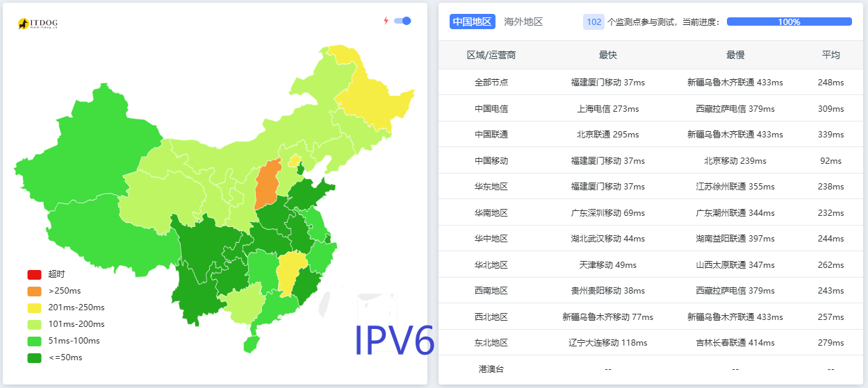The height and width of the screenshot is (388, 868).
Task: Click Hainan island on the map
Action: click(x=251, y=344)
